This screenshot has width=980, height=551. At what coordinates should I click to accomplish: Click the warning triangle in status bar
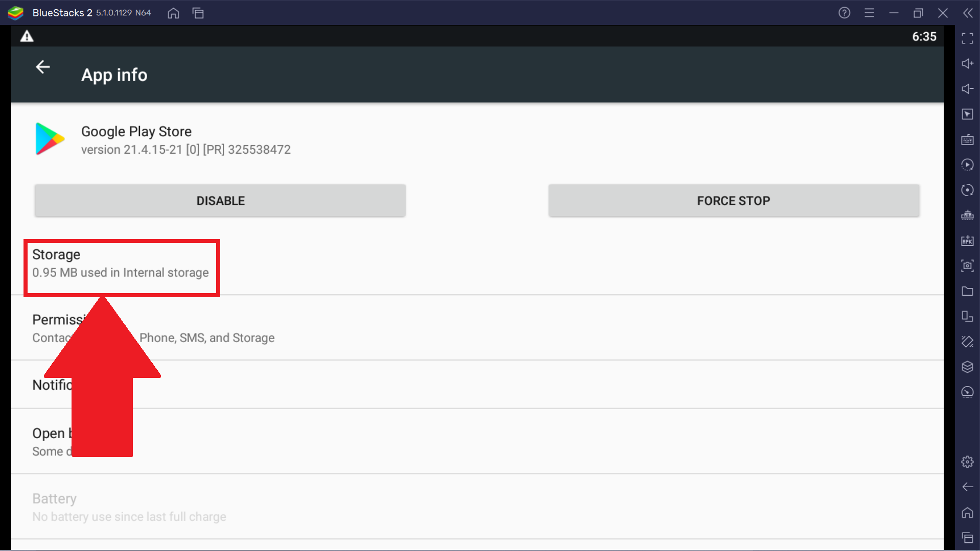coord(27,36)
